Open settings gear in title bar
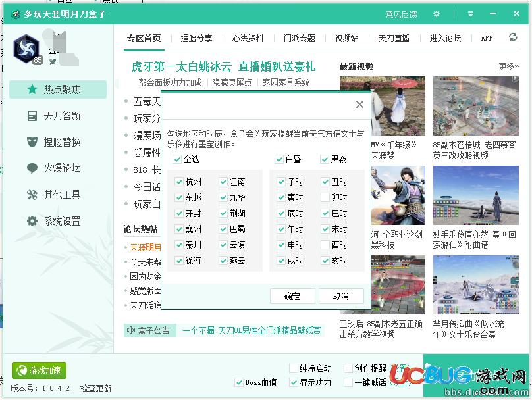The height and width of the screenshot is (400, 532). click(437, 14)
